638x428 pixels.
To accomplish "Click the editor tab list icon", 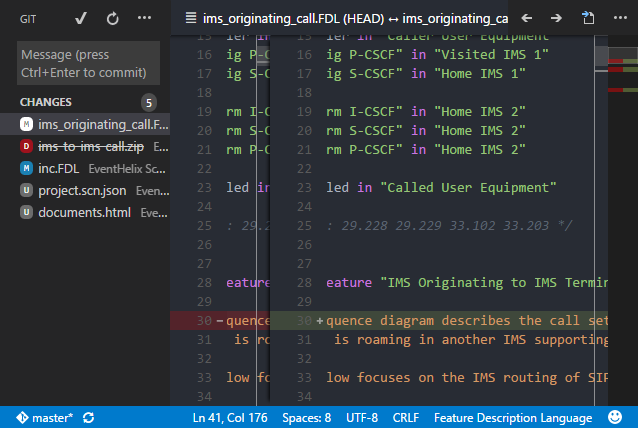I will (190, 18).
